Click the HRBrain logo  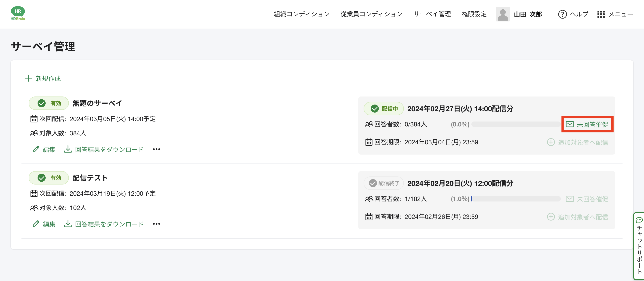[x=18, y=13]
